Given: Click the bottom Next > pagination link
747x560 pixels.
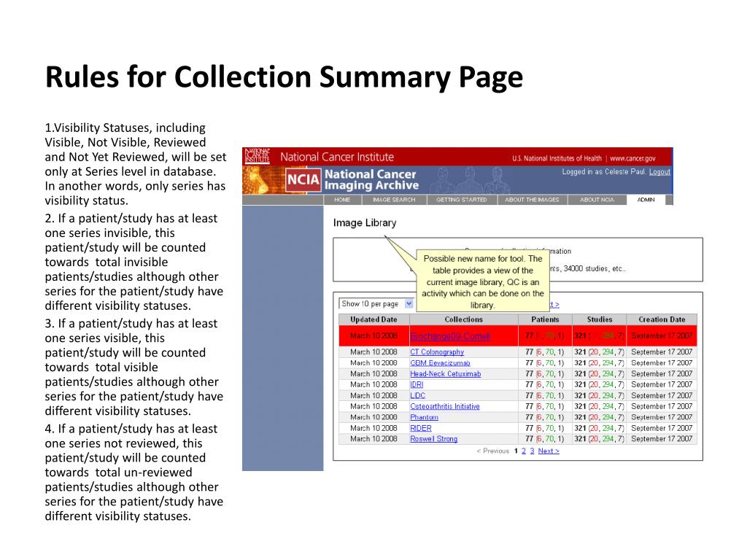Looking at the screenshot, I should pos(549,451).
